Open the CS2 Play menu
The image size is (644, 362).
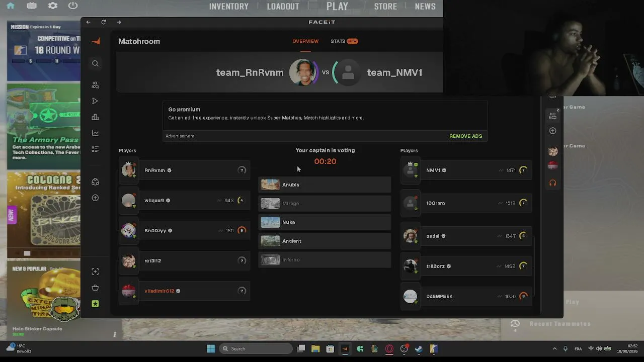[x=337, y=7]
